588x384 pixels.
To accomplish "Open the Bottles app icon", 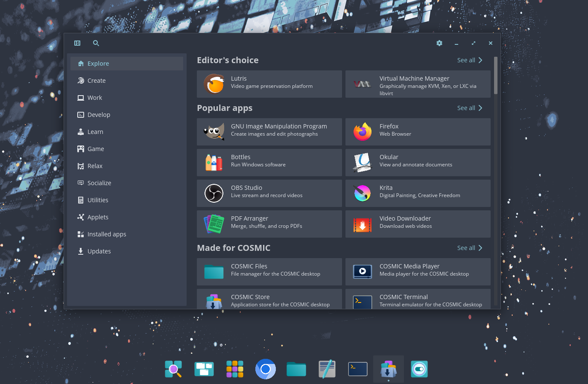I will tap(214, 163).
